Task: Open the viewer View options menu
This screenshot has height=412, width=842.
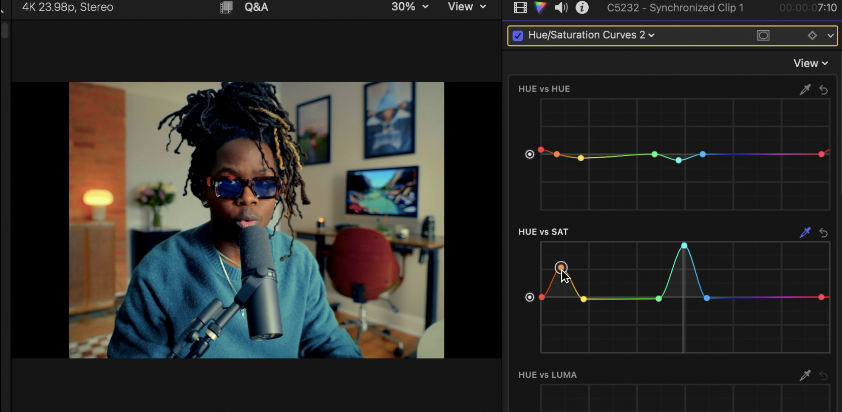Action: click(x=467, y=7)
